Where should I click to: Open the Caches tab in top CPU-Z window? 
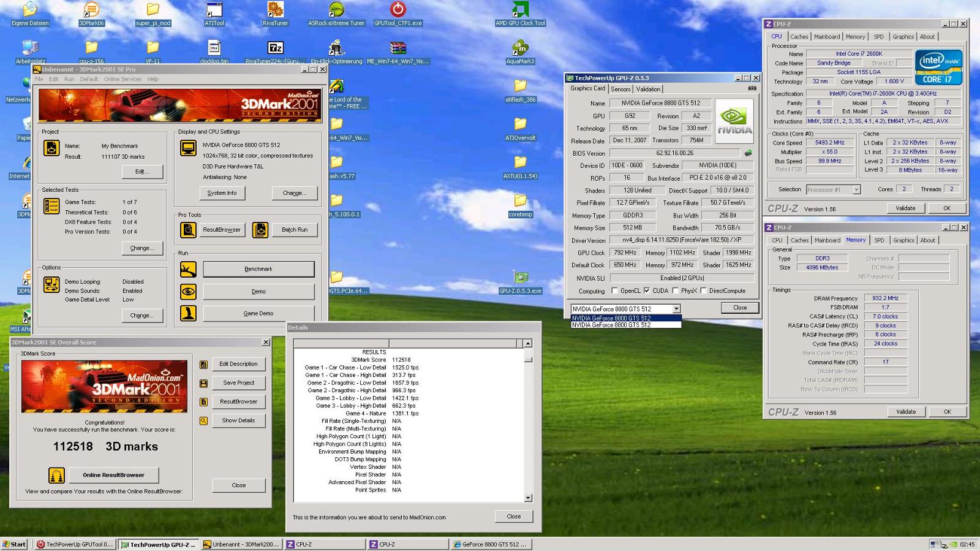799,37
